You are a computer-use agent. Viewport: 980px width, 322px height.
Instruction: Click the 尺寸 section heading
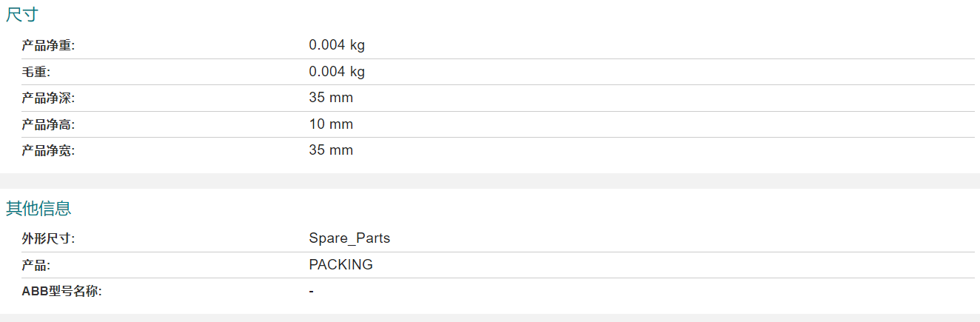tap(21, 14)
